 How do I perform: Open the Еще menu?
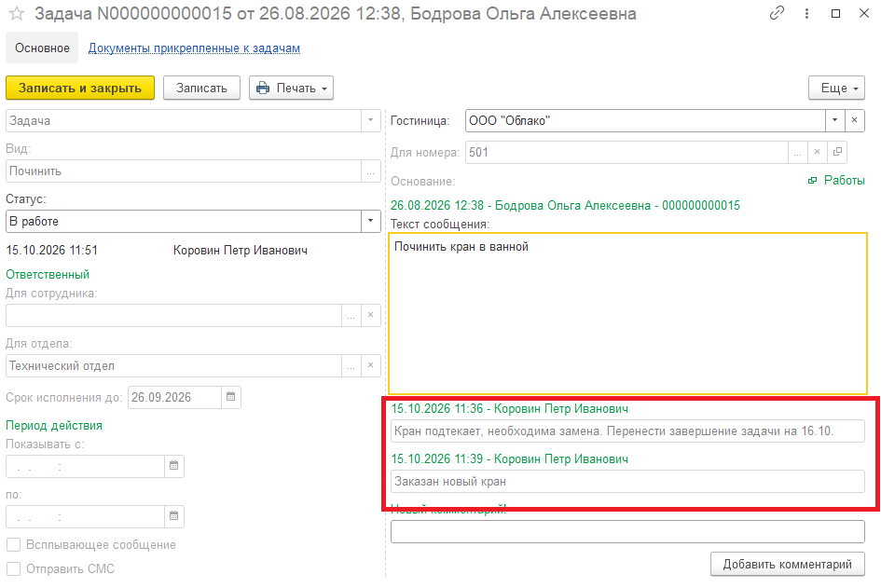coord(836,89)
